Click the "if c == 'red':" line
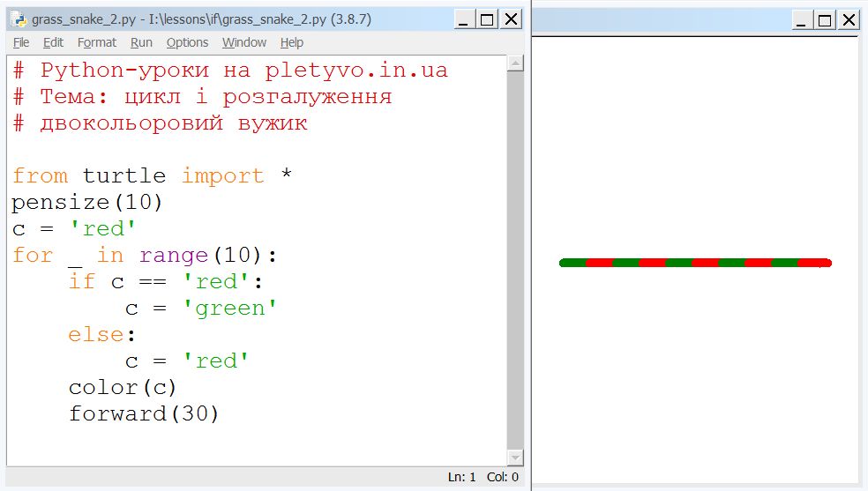 166,282
